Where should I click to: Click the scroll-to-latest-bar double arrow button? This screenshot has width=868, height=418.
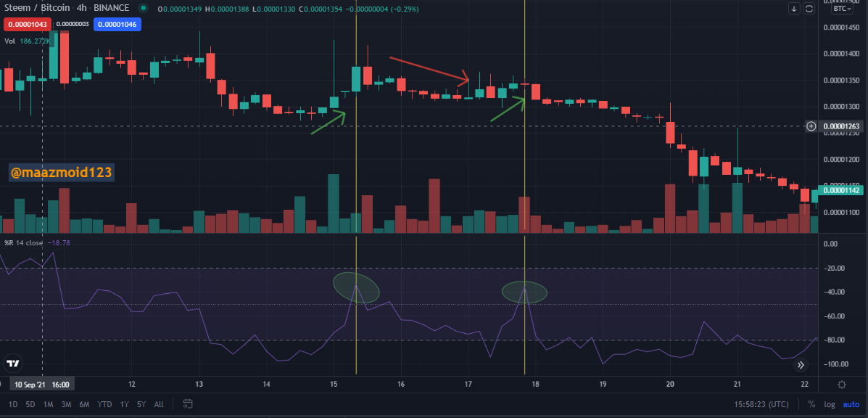(801, 365)
